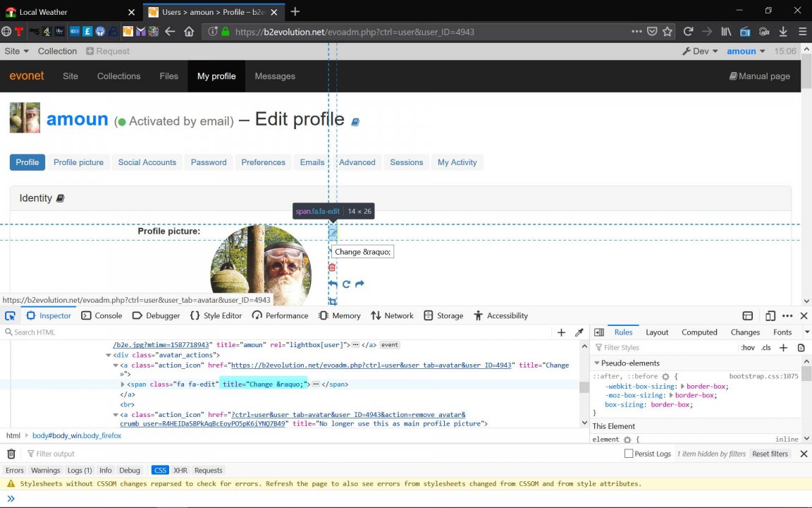Toggle the Warnings console filter

pos(46,470)
